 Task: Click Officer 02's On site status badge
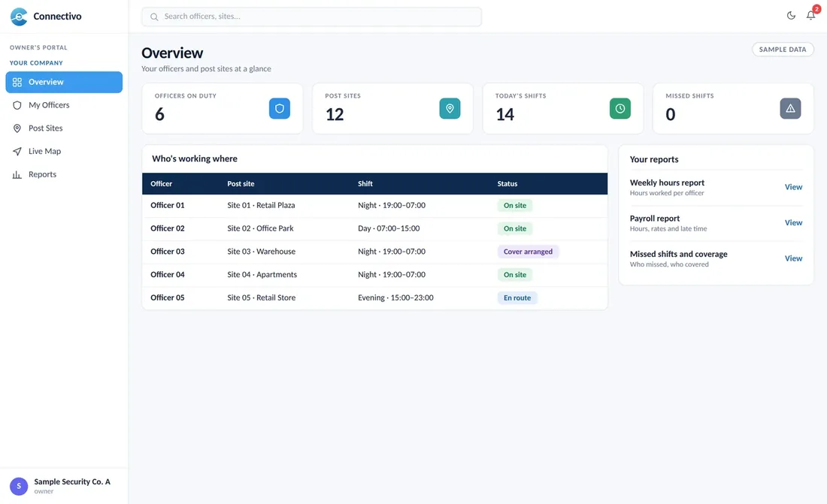coord(515,229)
